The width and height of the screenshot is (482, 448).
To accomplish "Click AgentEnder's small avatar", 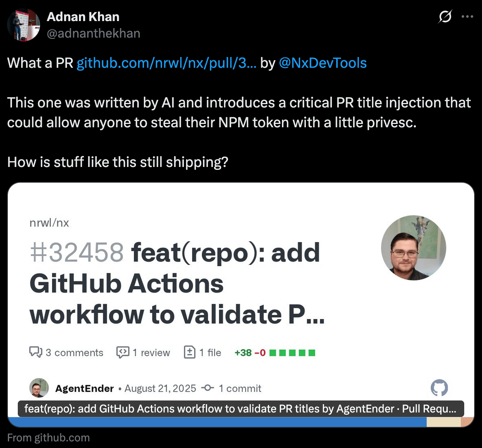I will pos(39,388).
